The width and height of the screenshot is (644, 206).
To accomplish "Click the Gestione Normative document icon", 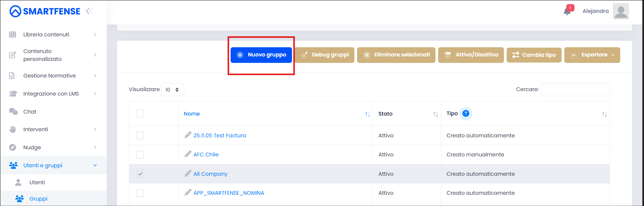I will pos(12,75).
